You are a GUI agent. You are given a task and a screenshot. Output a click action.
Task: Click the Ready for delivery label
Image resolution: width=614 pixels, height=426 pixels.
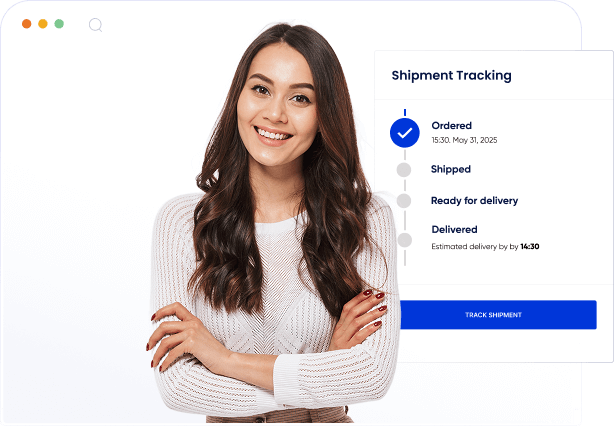click(x=474, y=201)
